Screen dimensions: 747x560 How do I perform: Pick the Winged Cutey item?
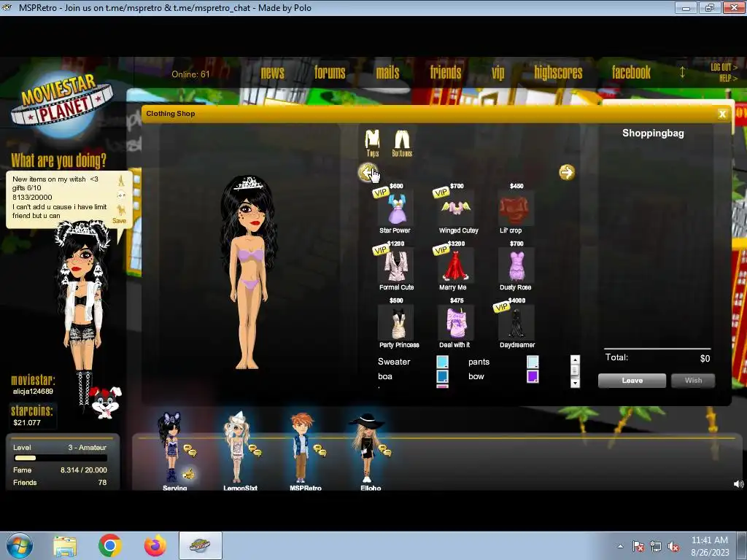[x=456, y=209]
